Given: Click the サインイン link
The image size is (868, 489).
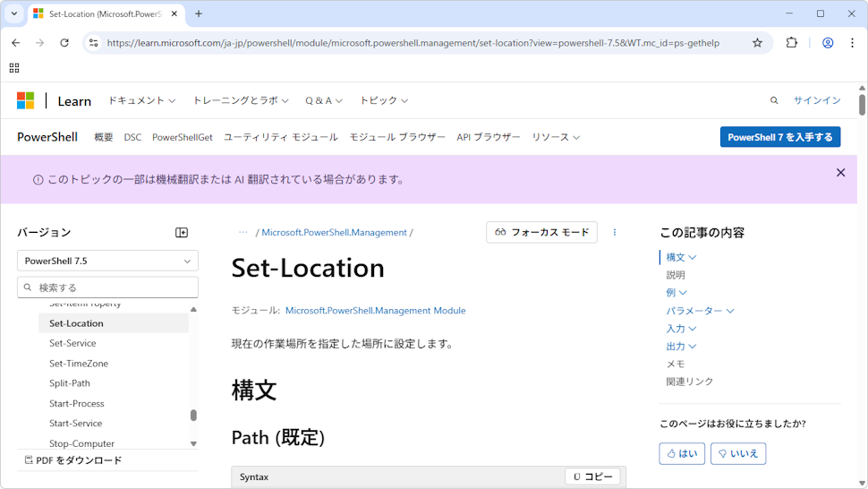Looking at the screenshot, I should coord(817,100).
